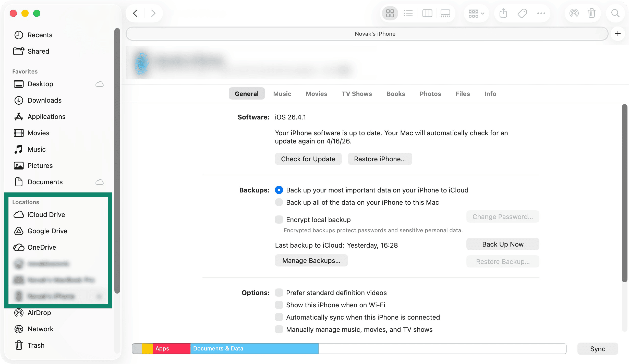Viewport: 629px width, 364px height.
Task: Click the sidebar vertical scrollbar
Action: [x=117, y=161]
